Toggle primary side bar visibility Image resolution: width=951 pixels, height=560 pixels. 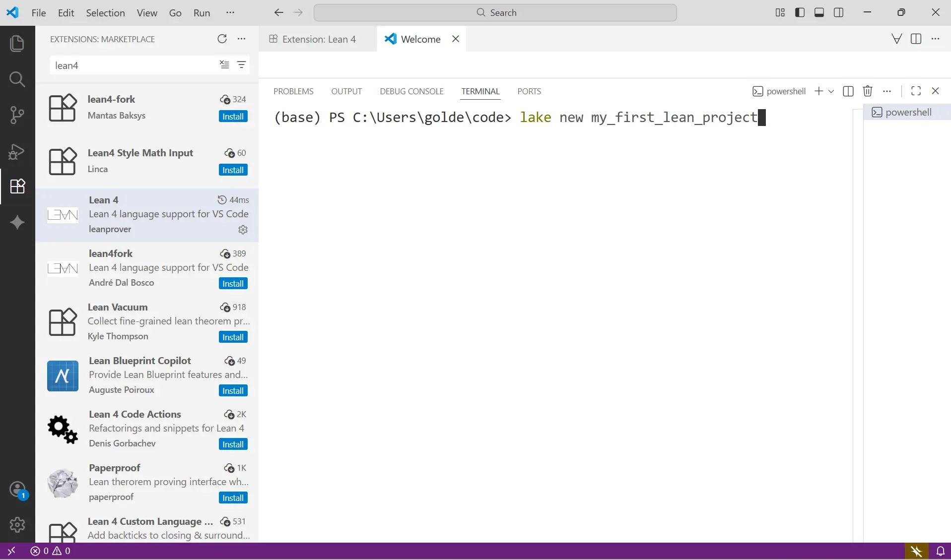pyautogui.click(x=800, y=13)
